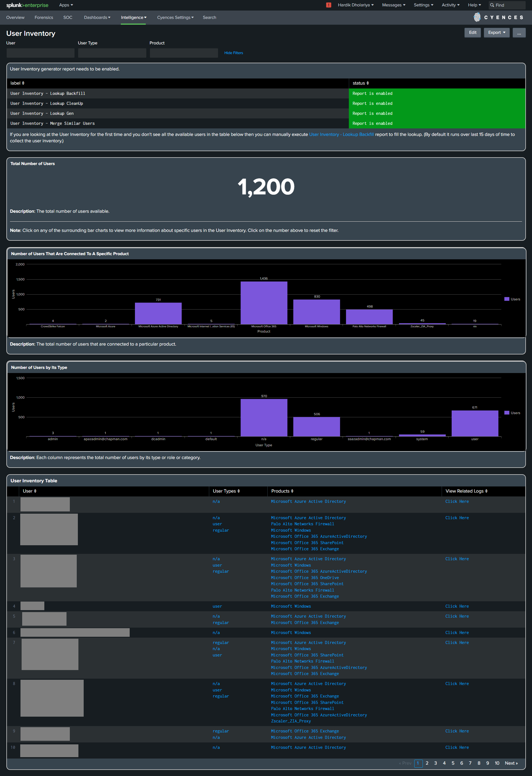Open the User Inventory - Lookup Backfill report link
Viewport: 532px width, 776px height.
[x=341, y=134]
